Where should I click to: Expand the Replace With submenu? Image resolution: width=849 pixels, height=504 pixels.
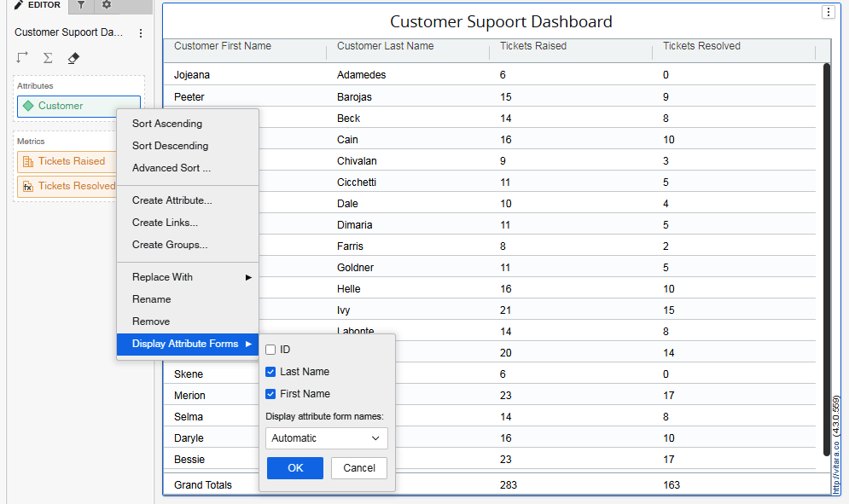pyautogui.click(x=162, y=276)
